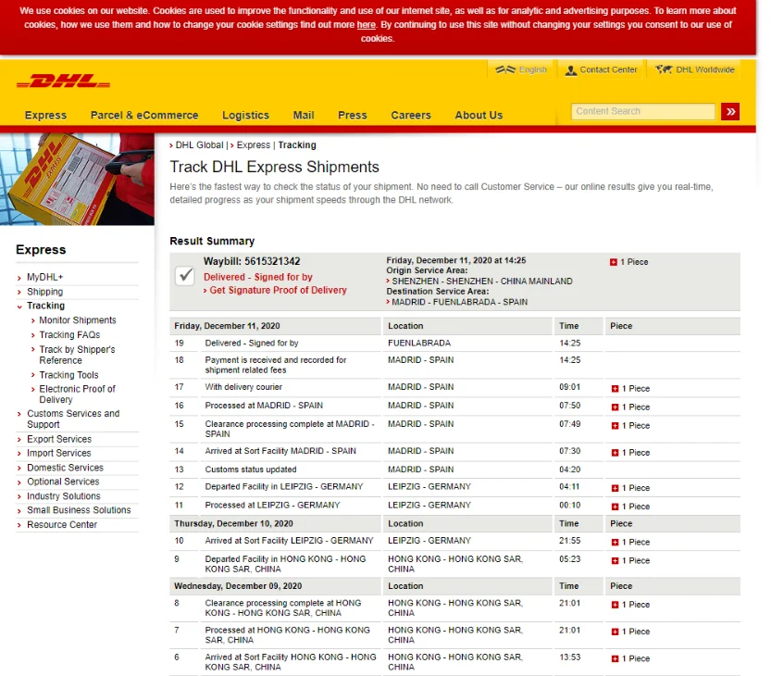Viewport: 784px width, 676px height.
Task: Open Monitor Shipments sidebar link
Action: (78, 320)
